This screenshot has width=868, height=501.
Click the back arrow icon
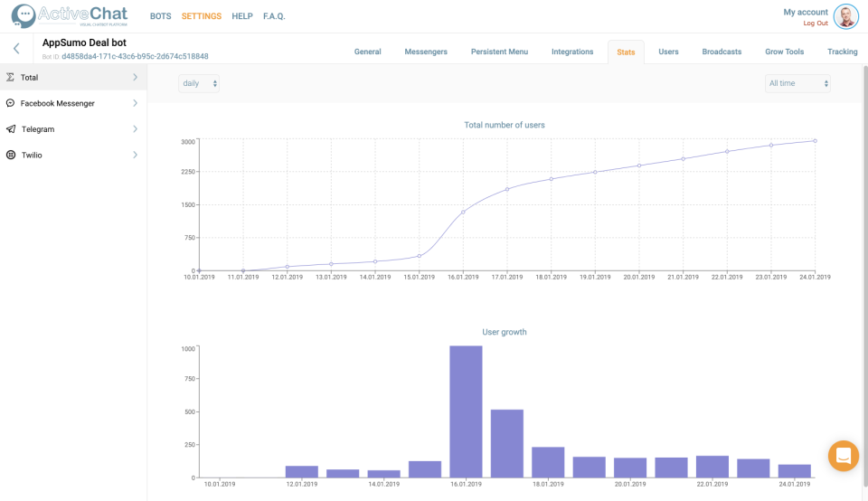[x=16, y=49]
